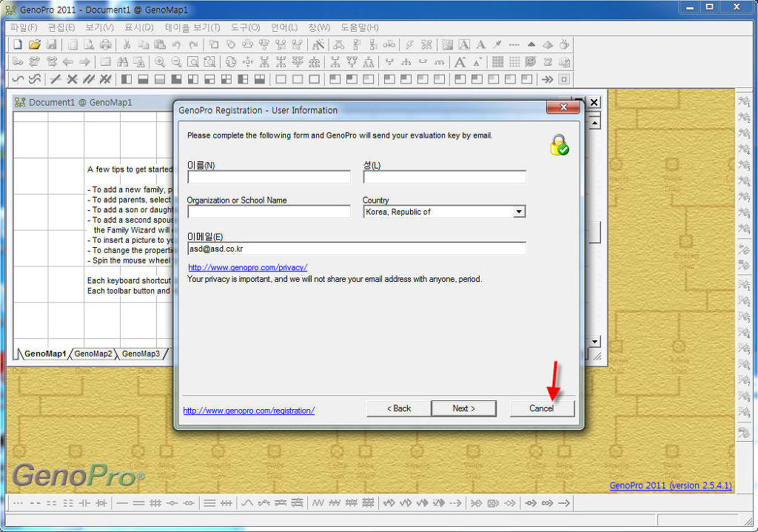Click the 이름(N) first name field

269,177
